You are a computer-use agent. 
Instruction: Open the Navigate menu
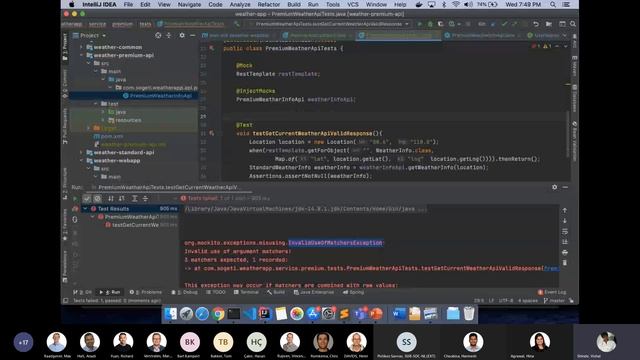point(189,4)
